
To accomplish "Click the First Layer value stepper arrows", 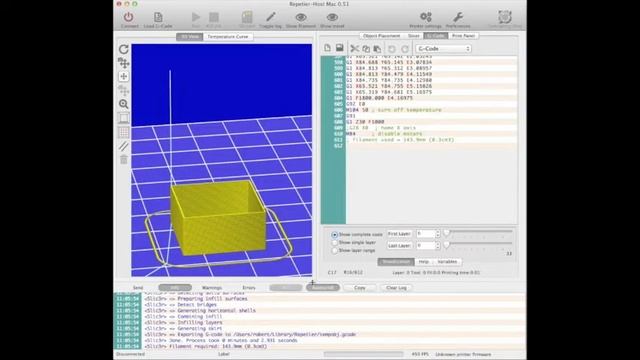I will click(x=438, y=234).
